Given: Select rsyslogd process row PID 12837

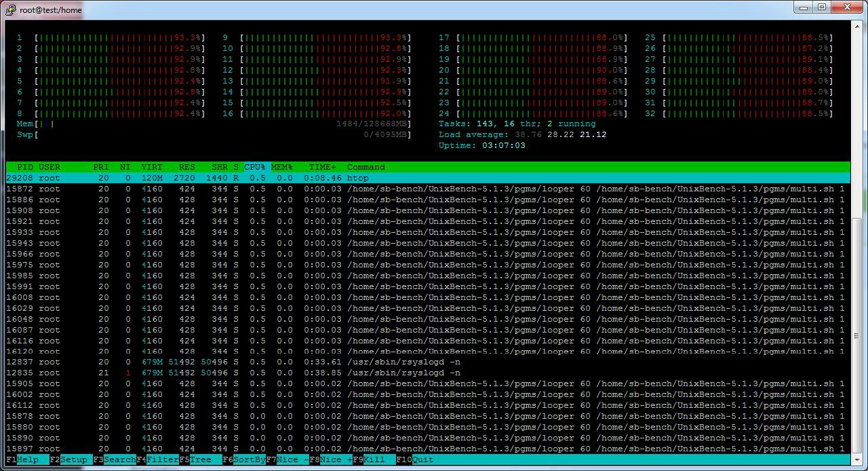Looking at the screenshot, I should tap(427, 362).
